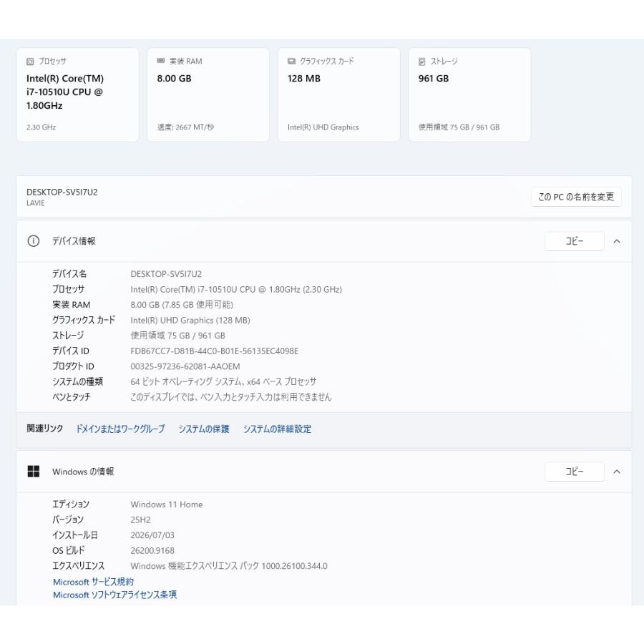Viewport: 644px width, 644px height.
Task: Copy the デバイス情報 details
Action: click(x=575, y=241)
